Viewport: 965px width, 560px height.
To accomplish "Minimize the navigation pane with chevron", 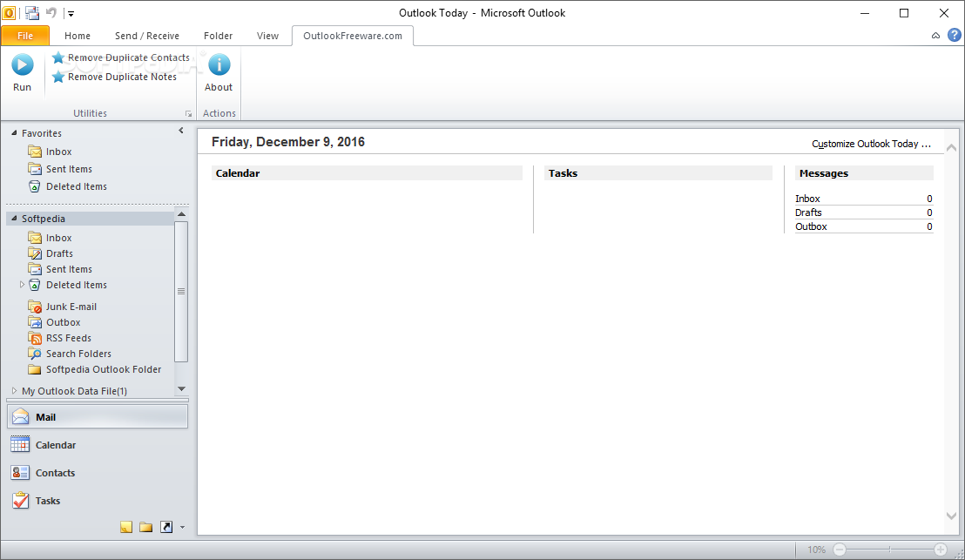I will click(x=181, y=131).
